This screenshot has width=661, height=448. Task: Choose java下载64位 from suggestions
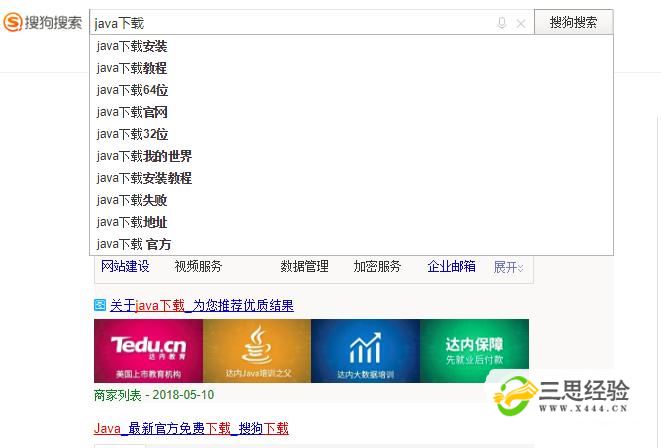132,90
